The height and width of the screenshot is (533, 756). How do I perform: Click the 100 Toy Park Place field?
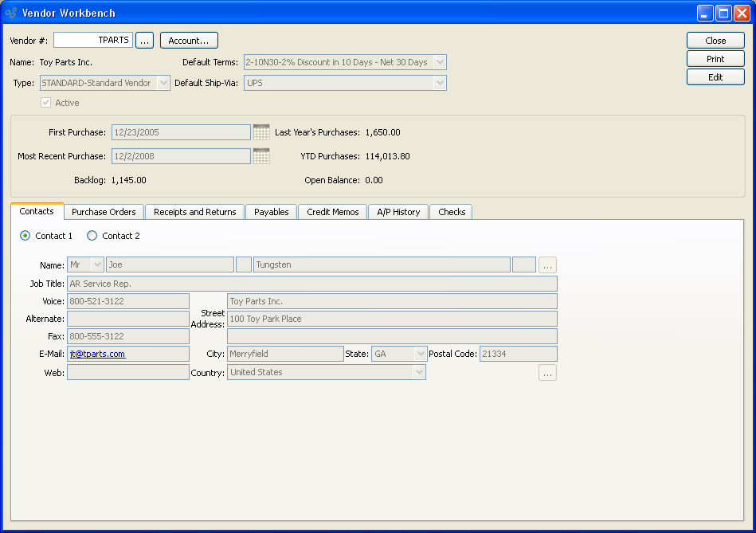pyautogui.click(x=392, y=319)
